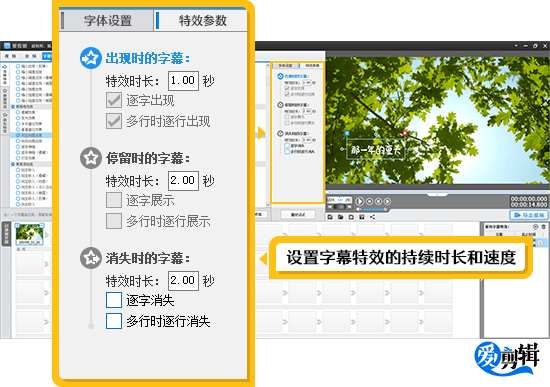Step forward one frame in the preview player
The width and height of the screenshot is (550, 387).
click(x=387, y=201)
